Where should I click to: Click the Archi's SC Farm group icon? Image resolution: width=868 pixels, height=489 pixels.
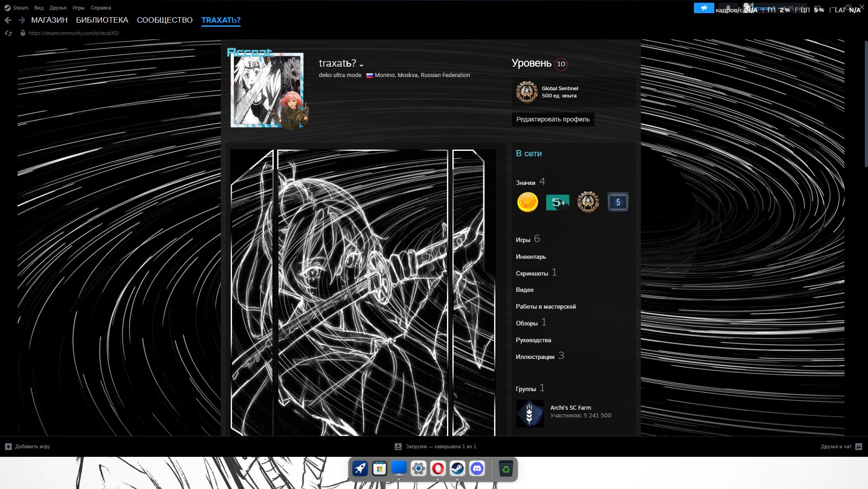pos(529,413)
